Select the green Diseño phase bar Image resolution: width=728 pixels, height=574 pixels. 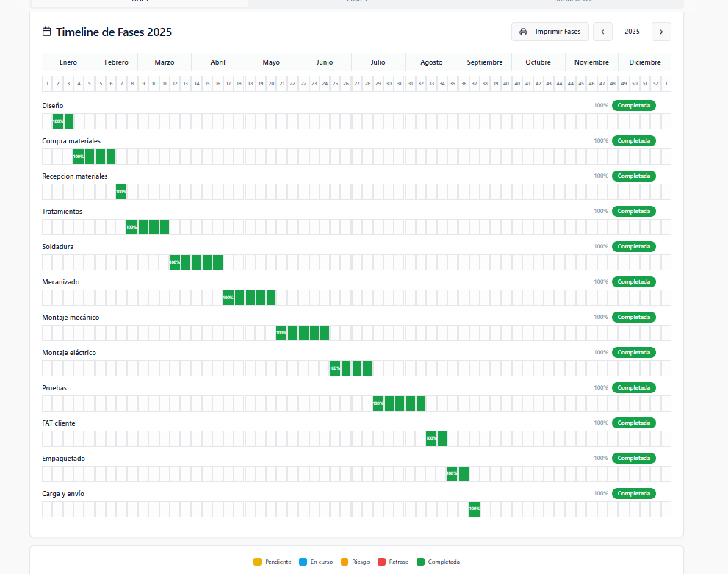coord(63,121)
